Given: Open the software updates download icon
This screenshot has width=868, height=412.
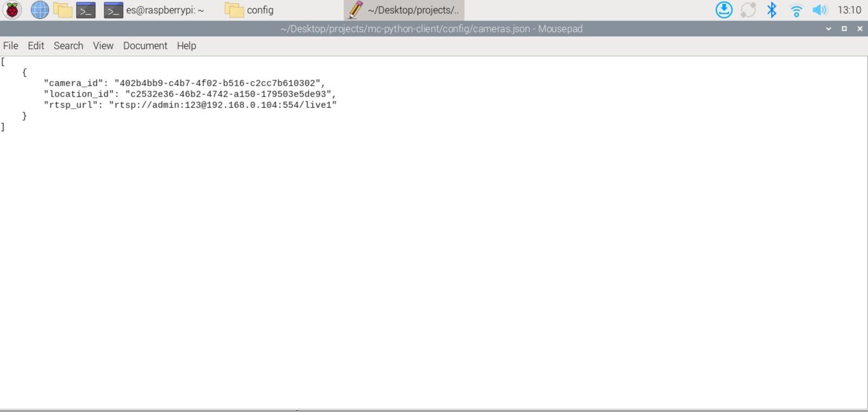Looking at the screenshot, I should [724, 10].
